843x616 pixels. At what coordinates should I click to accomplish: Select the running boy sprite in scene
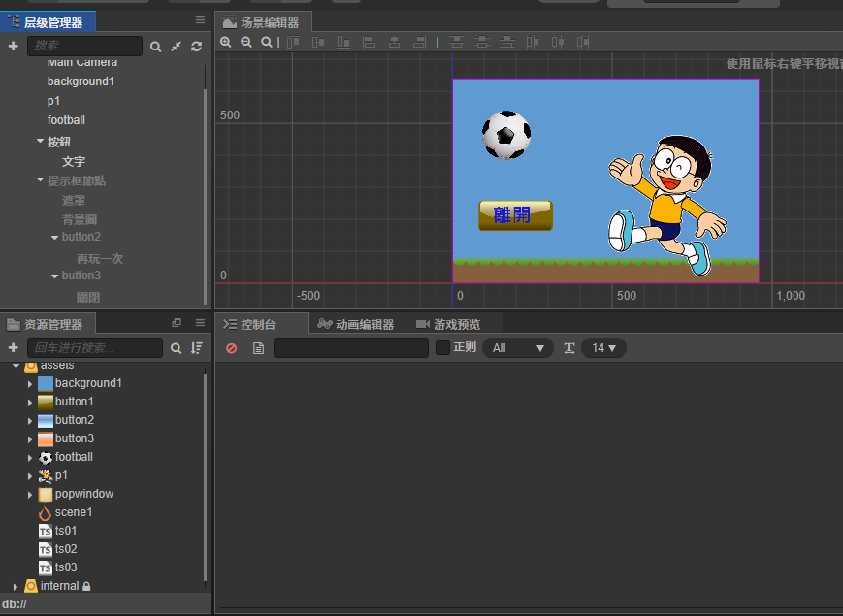coord(667,205)
